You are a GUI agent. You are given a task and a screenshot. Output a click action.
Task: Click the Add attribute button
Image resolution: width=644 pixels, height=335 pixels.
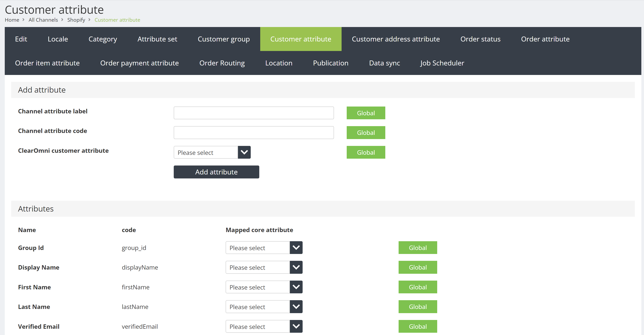tap(217, 172)
